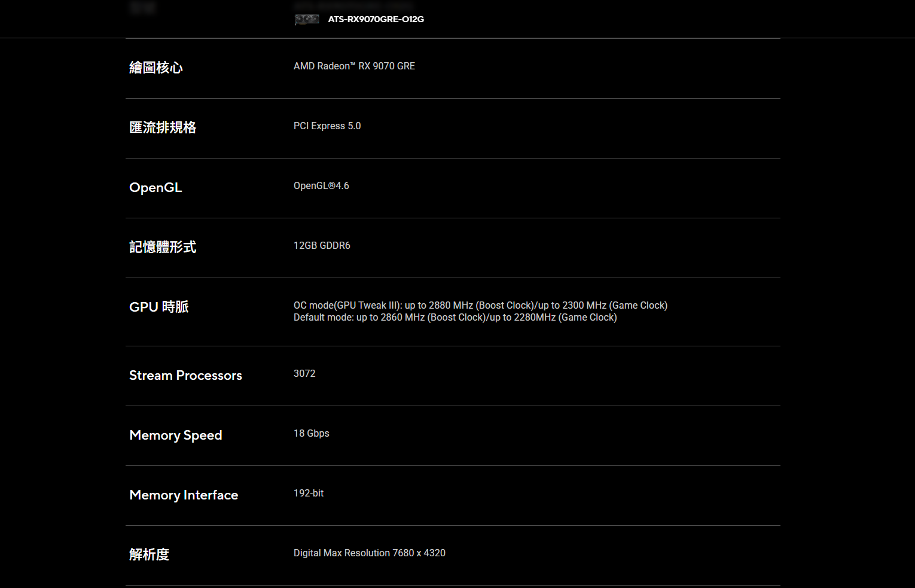Viewport: 915px width, 588px height.
Task: Select the value AMD Radeon RX 9070 GRE
Action: [x=354, y=66]
